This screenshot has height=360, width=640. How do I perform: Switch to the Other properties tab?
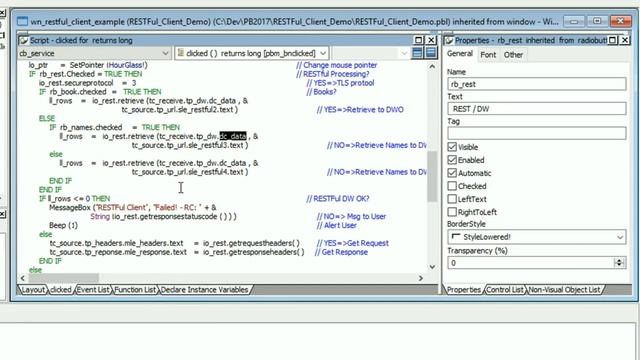513,55
